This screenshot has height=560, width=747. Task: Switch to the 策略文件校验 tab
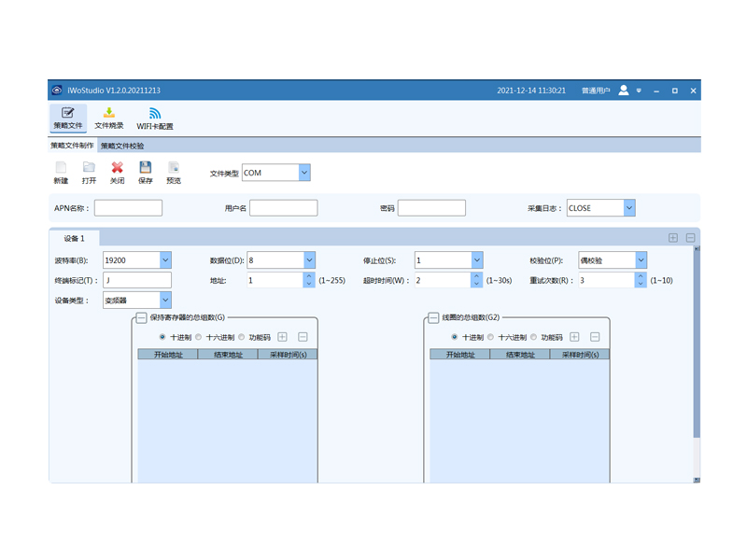pyautogui.click(x=122, y=146)
